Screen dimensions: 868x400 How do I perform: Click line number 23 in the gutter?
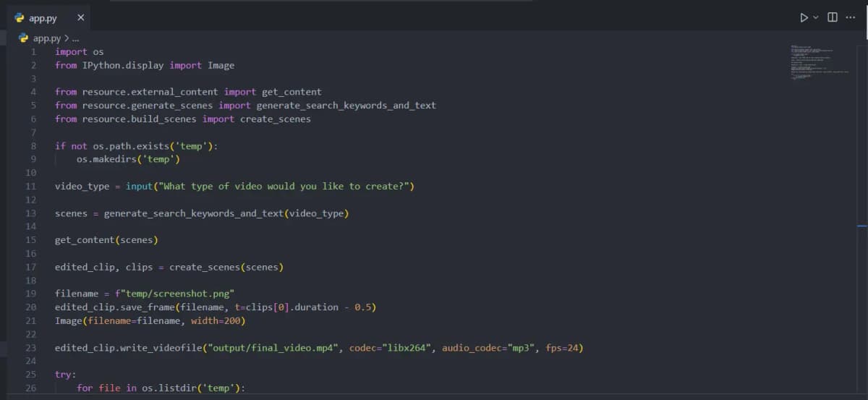30,348
